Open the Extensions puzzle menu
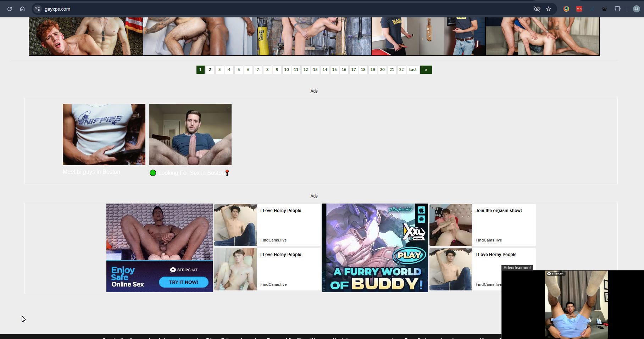644x339 pixels. pos(618,9)
